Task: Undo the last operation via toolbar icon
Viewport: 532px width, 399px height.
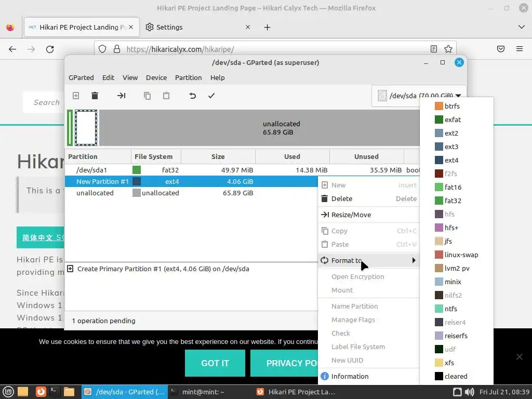Action: pos(192,96)
